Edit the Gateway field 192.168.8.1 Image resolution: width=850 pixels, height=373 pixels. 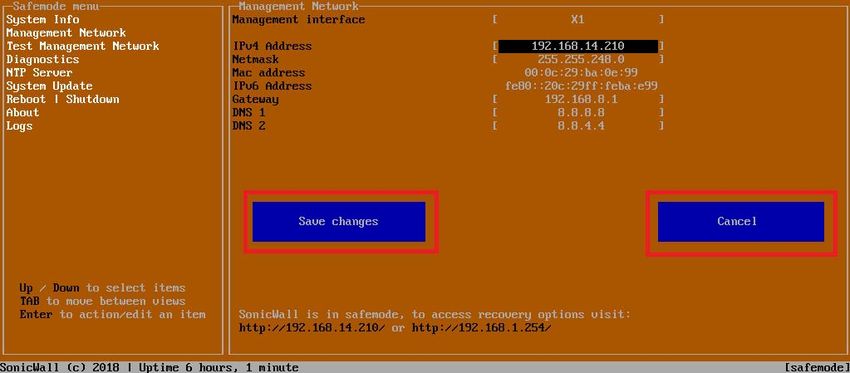click(578, 99)
